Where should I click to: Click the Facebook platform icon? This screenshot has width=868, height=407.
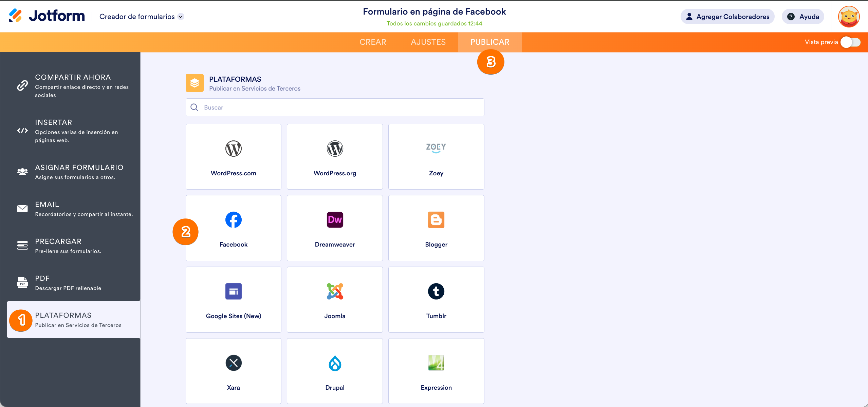coord(233,220)
